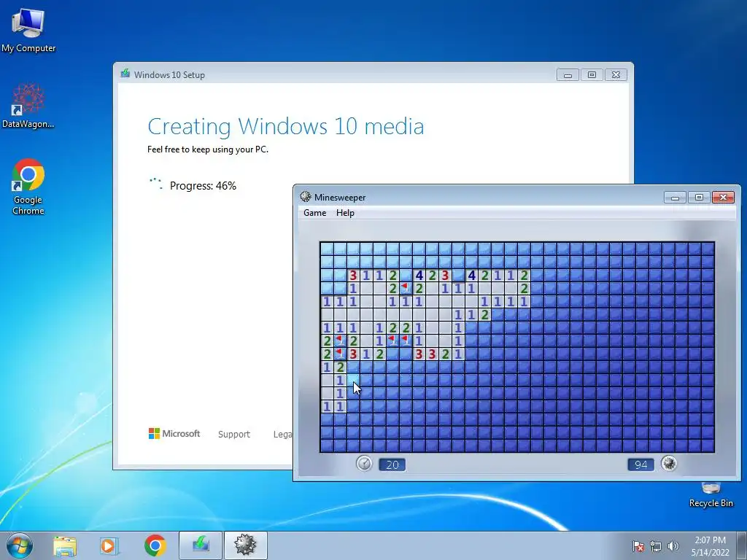Click the mine icon beside the 94 counter
The height and width of the screenshot is (560, 747).
(x=669, y=463)
